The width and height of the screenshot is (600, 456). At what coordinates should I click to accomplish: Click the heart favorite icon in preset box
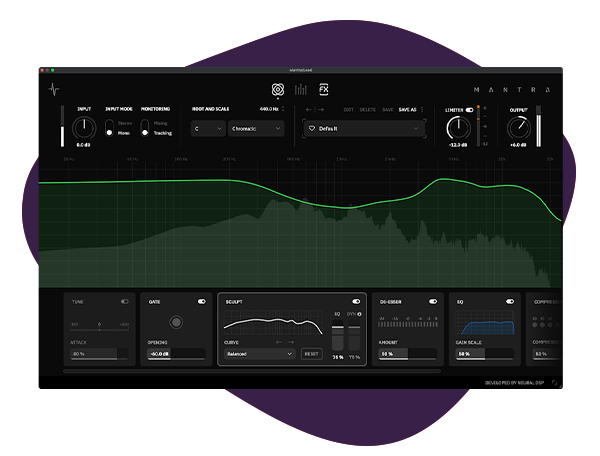311,129
